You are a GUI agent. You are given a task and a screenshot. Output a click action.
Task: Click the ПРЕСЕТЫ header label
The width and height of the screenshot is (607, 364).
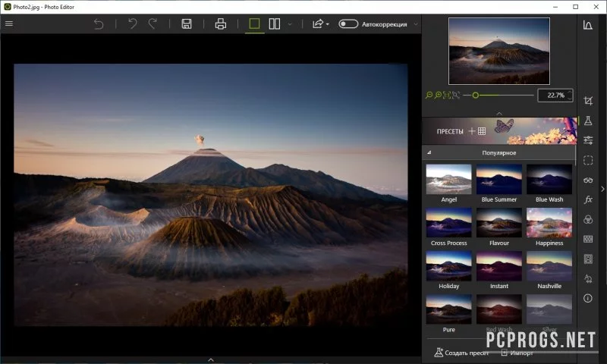coord(450,131)
